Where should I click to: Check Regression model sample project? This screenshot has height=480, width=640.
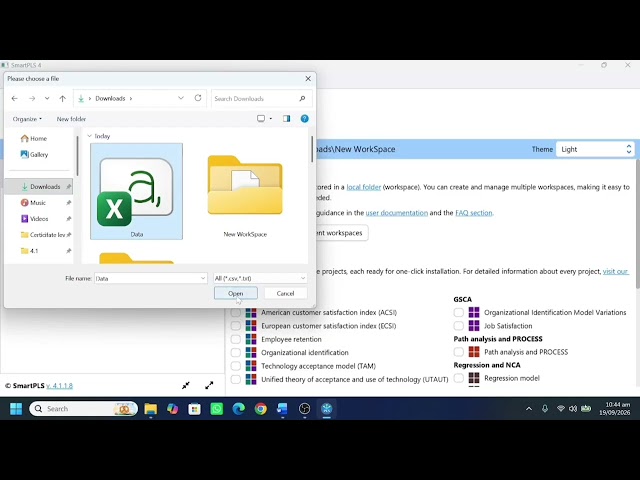point(459,378)
